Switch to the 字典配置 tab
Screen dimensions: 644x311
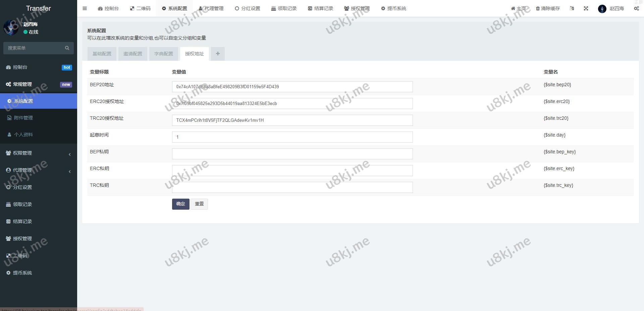[164, 54]
